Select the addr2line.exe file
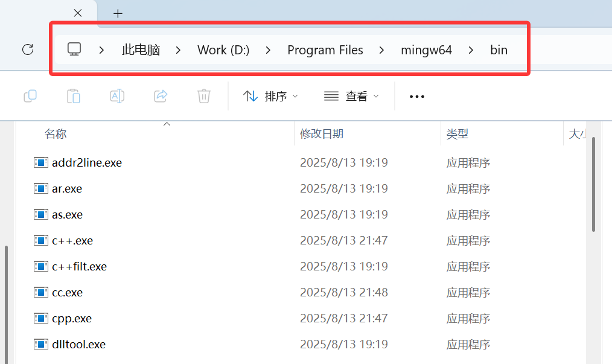Viewport: 612px width, 364px height. click(x=87, y=162)
